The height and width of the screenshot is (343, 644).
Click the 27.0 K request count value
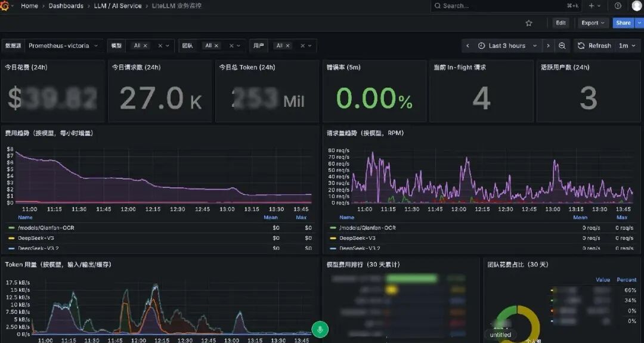click(160, 98)
